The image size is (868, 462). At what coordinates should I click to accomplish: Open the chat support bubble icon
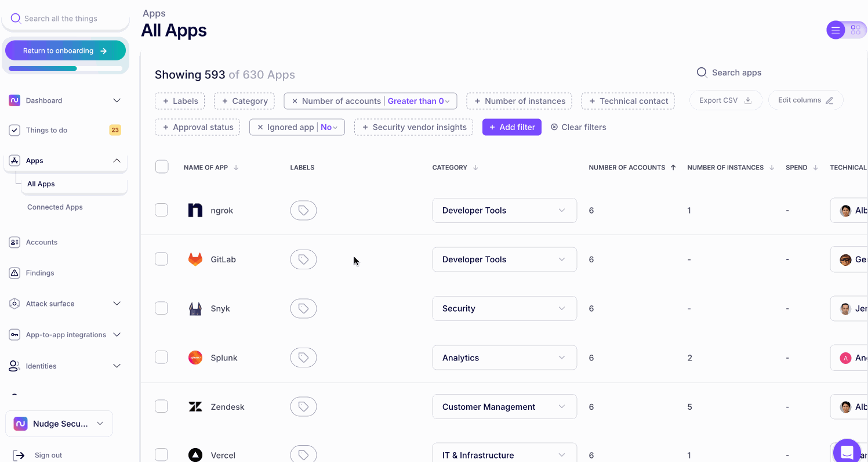click(x=847, y=452)
